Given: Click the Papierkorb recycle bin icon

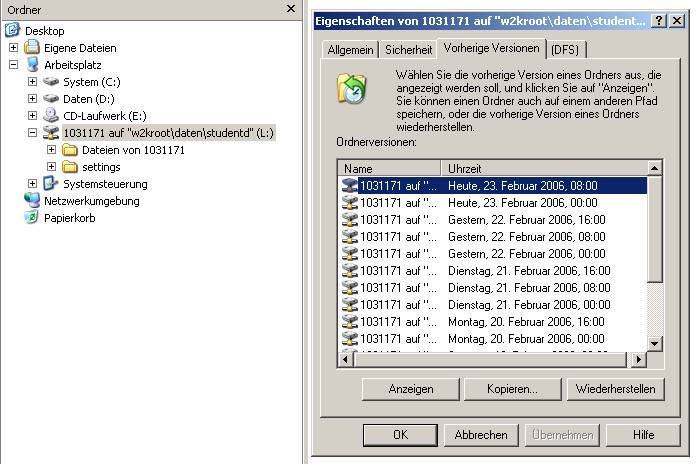Looking at the screenshot, I should click(x=32, y=218).
